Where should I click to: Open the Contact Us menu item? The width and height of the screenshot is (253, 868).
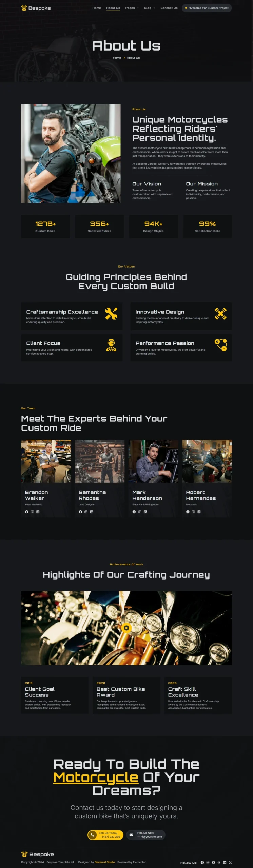[x=169, y=8]
